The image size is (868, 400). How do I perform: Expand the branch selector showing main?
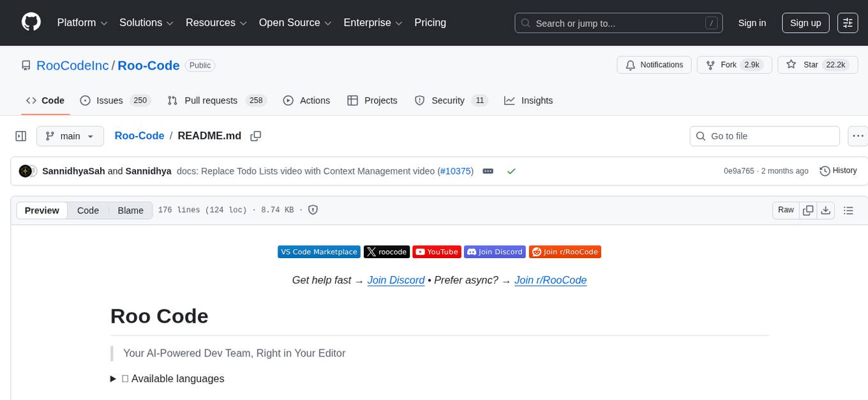(x=70, y=136)
